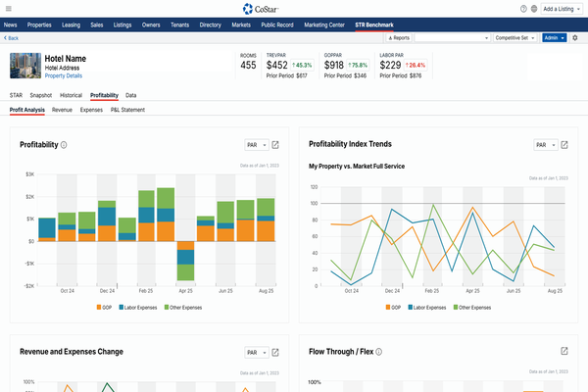Screen dimensions: 588x392
Task: Open PAR dropdown in Profitability panel
Action: pos(255,145)
